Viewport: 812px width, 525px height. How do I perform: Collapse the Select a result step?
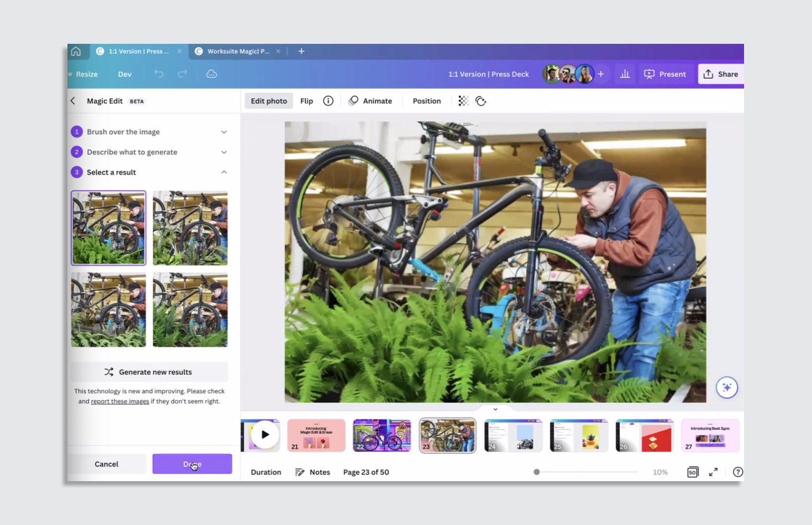(x=149, y=172)
